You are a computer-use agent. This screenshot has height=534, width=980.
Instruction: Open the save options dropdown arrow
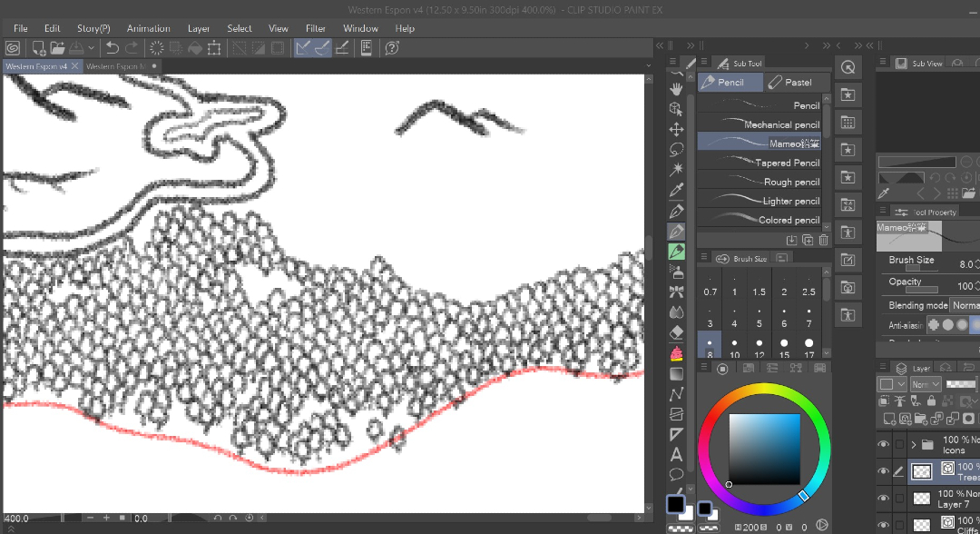[x=91, y=48]
